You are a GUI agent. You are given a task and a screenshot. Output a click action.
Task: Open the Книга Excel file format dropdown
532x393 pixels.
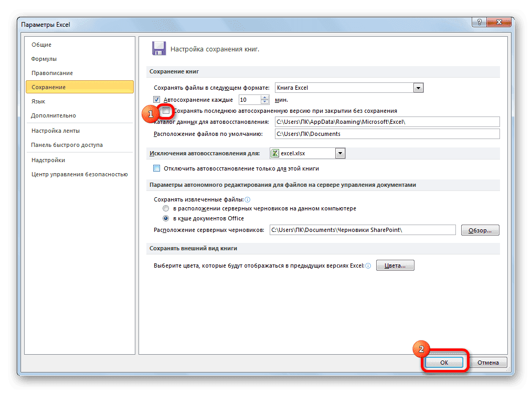pyautogui.click(x=418, y=87)
